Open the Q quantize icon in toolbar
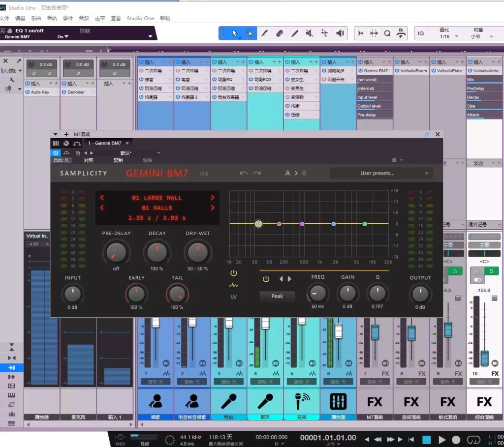 pyautogui.click(x=387, y=33)
